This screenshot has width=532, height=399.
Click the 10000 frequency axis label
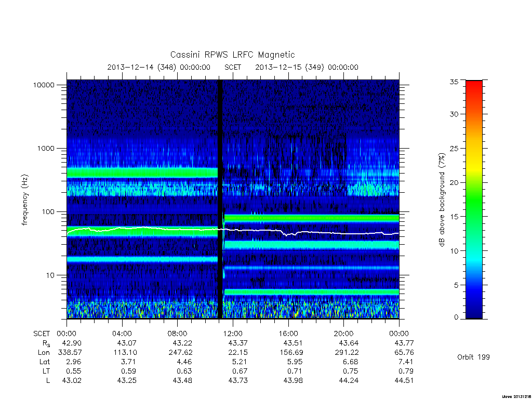(x=44, y=85)
